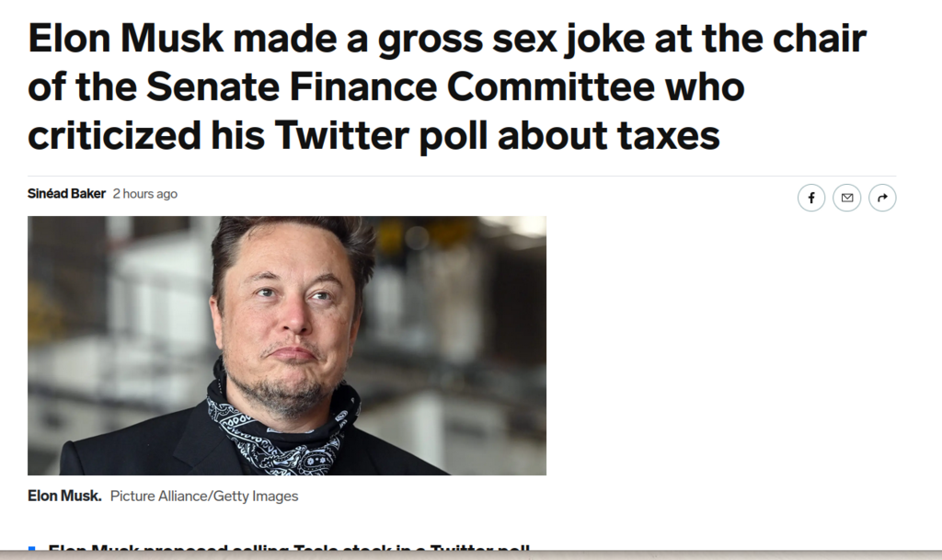Viewport: 942px width, 560px height.
Task: Click the cut-off bullet summary about Tesla stock
Action: (x=288, y=547)
